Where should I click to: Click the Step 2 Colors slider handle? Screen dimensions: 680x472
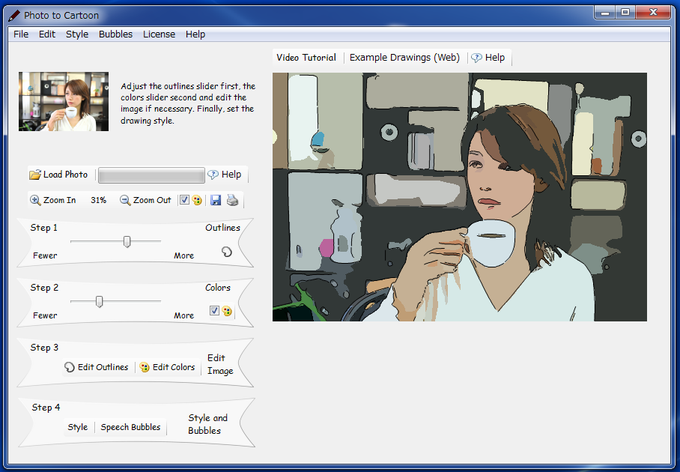coord(99,301)
